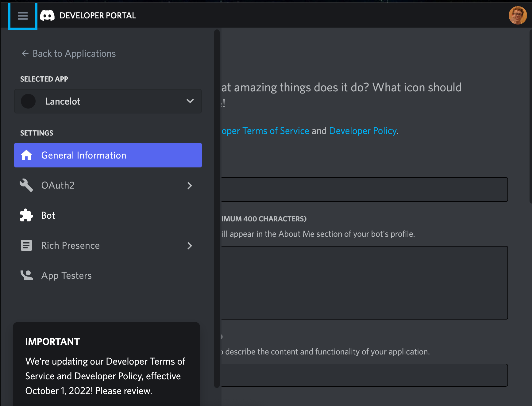
Task: Go Back to Applications
Action: click(x=69, y=53)
